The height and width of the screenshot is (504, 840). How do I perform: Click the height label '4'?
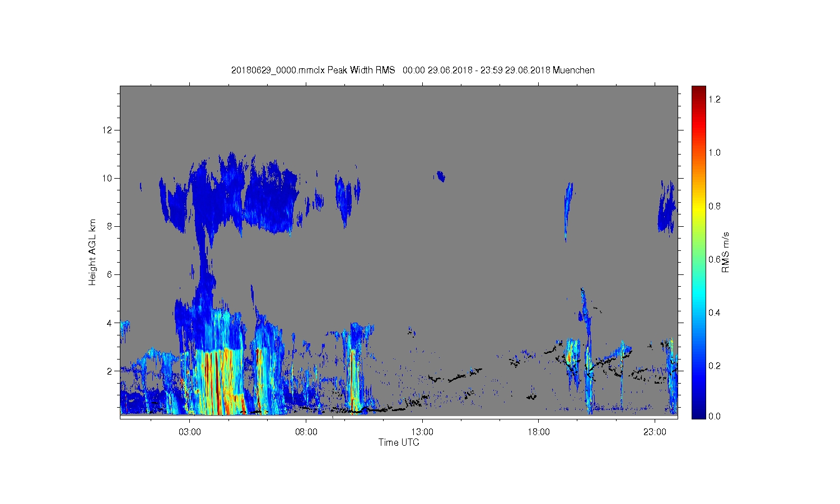point(110,323)
